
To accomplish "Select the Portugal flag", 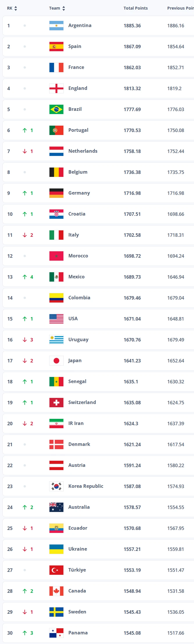I will (x=56, y=130).
